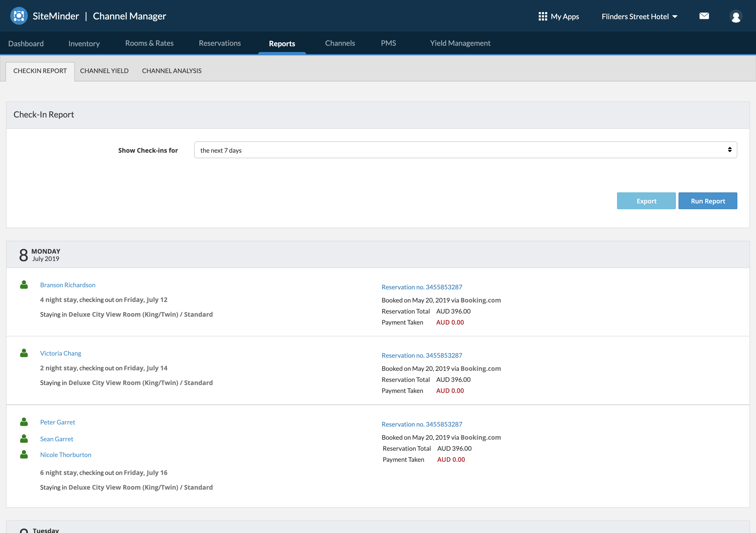Open Branson Richardson's reservation no. 3455853287
The width and height of the screenshot is (756, 533).
tap(422, 287)
